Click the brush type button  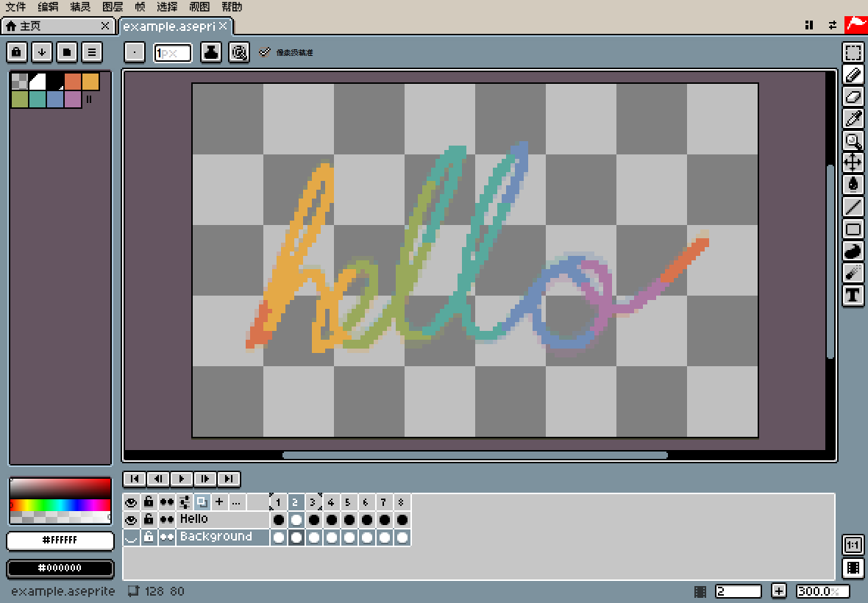135,52
